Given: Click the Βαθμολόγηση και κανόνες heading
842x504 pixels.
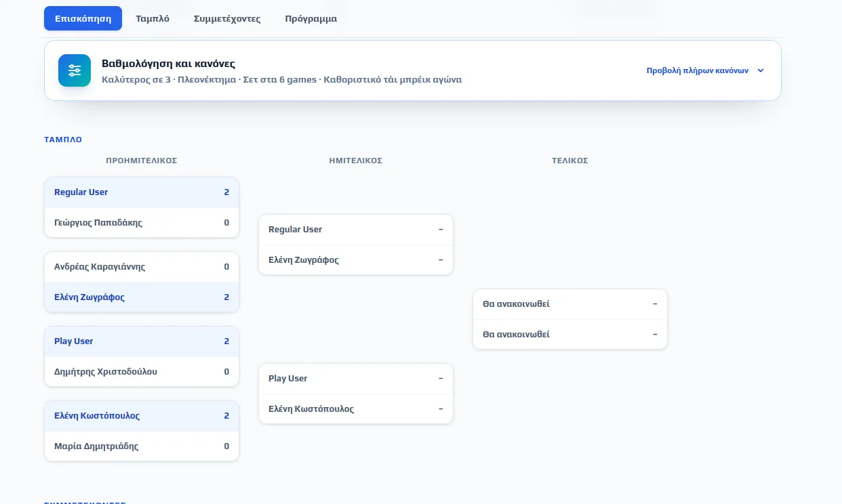Looking at the screenshot, I should [168, 64].
